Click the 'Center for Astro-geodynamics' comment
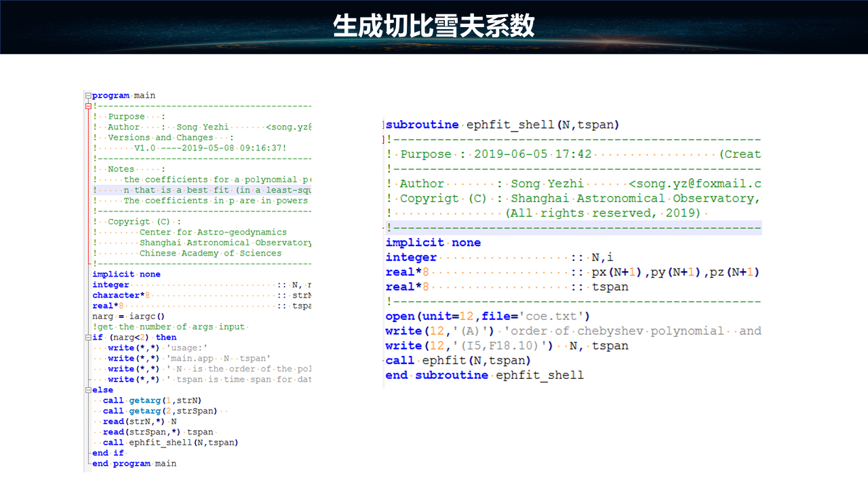 click(x=213, y=232)
